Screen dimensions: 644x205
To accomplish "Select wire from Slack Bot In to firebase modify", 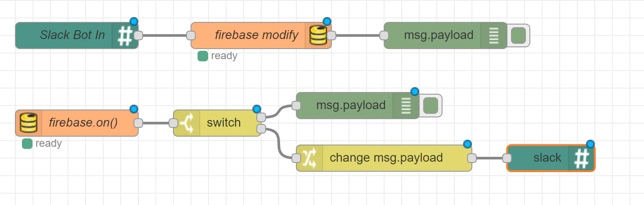I will coord(165,35).
